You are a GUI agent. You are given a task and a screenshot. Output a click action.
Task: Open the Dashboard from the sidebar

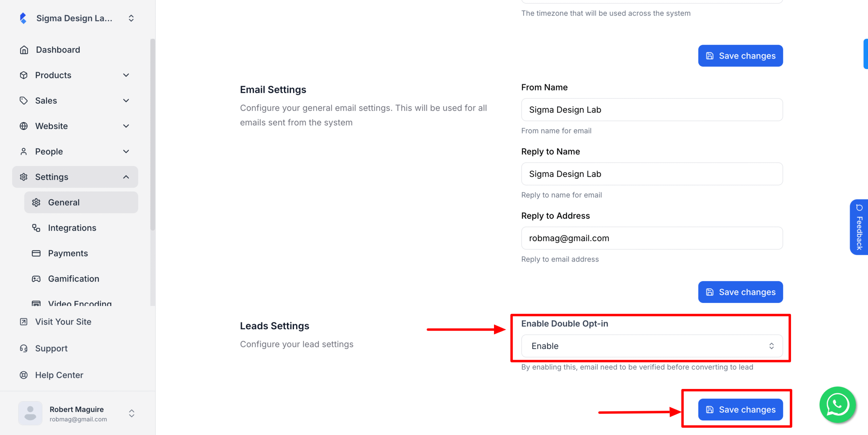58,49
